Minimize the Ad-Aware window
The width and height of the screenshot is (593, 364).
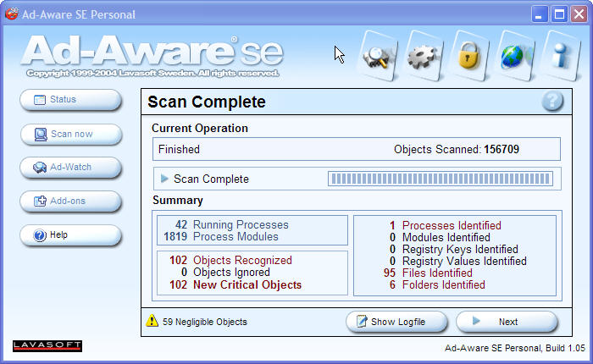(540, 14)
